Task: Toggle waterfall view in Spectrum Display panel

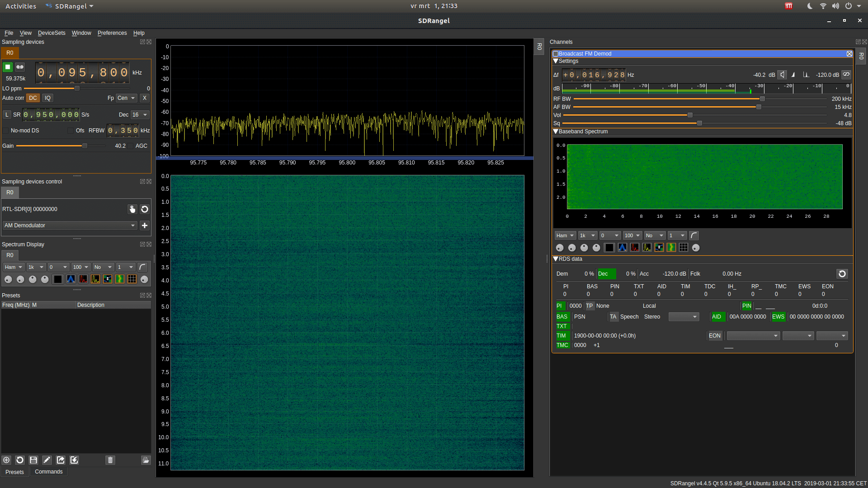Action: click(120, 279)
